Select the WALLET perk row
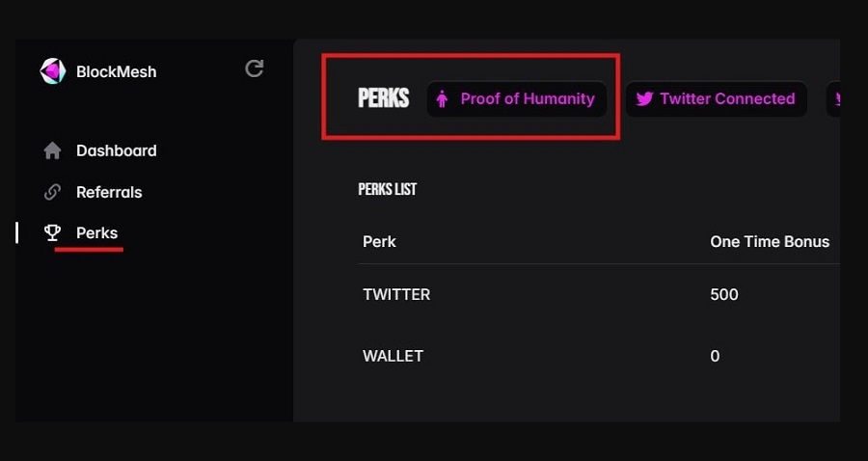This screenshot has height=461, width=868. [599, 356]
